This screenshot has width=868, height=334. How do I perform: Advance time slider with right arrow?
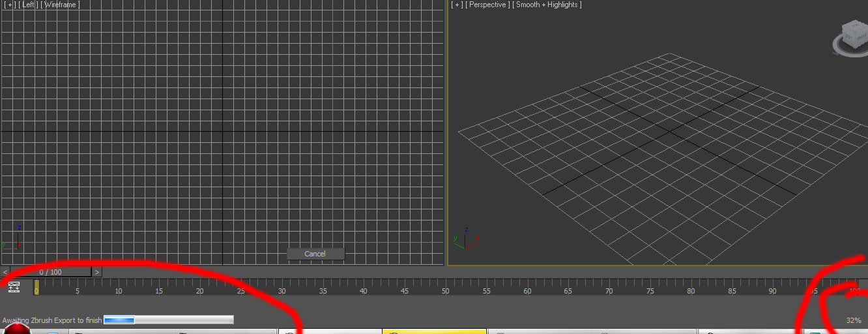pos(96,272)
